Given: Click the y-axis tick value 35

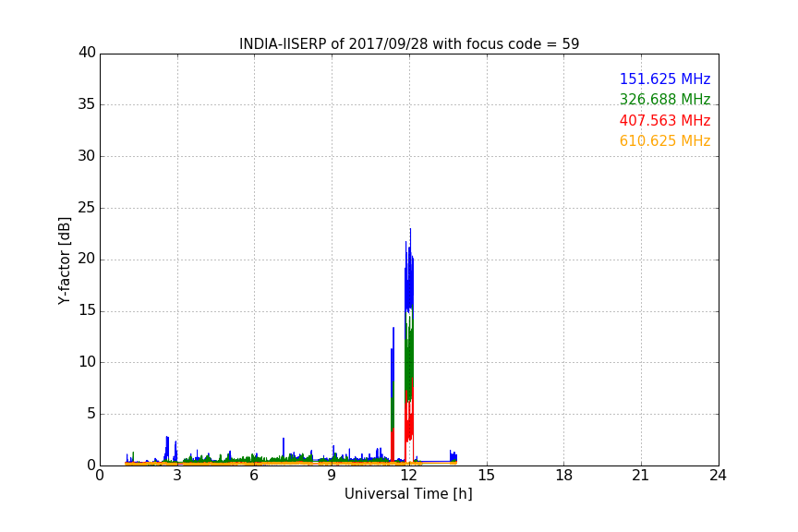Looking at the screenshot, I should (x=87, y=104).
